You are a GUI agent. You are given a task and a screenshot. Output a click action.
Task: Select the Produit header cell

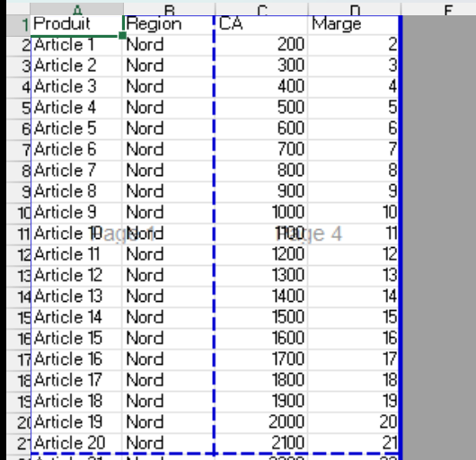76,24
